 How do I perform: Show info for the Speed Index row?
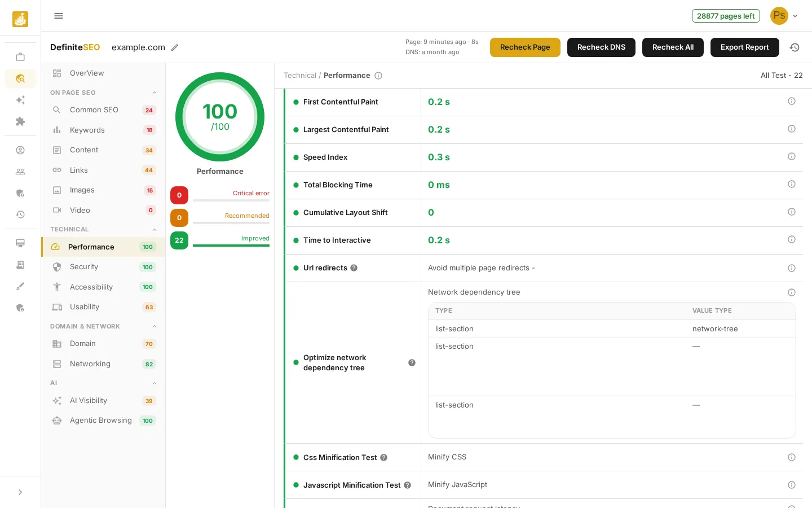click(x=792, y=156)
